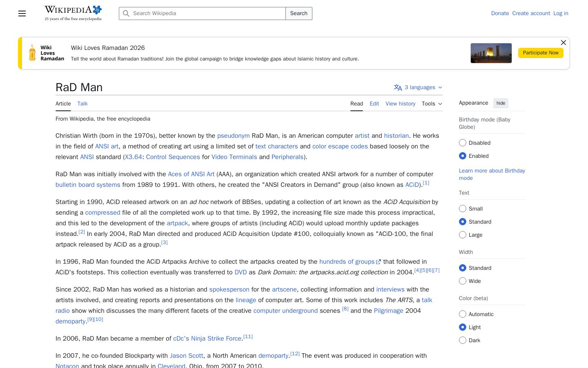Select Dark color mode
The height and width of the screenshot is (368, 588).
click(x=463, y=340)
